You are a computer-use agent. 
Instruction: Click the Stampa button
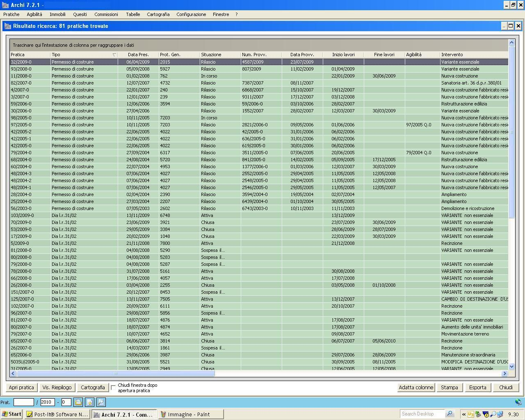[x=450, y=388]
